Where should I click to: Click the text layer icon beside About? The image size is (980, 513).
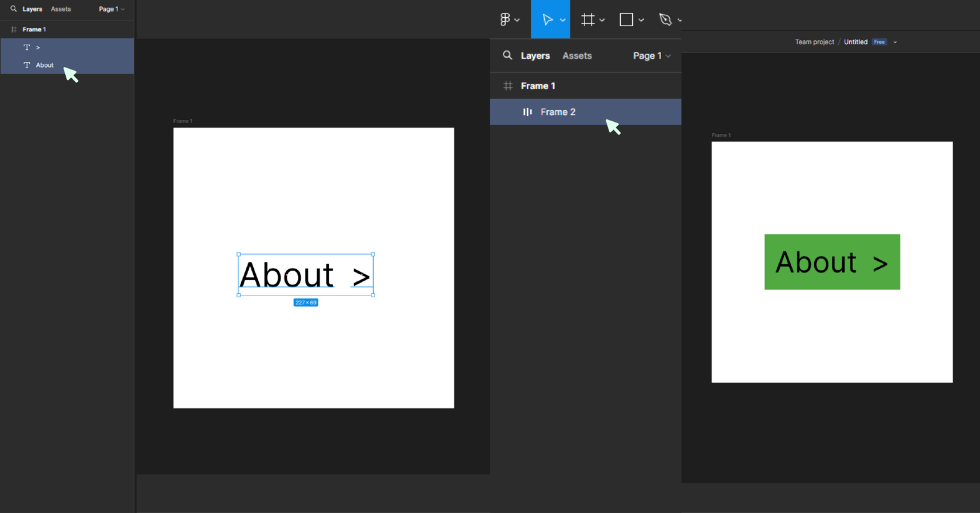pos(27,64)
